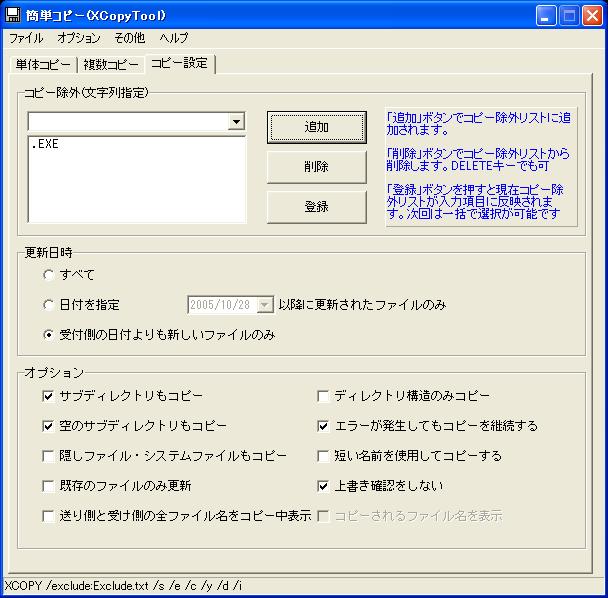The image size is (608, 598).
Task: Select .EXE in the exclusion list
Action: [45, 145]
